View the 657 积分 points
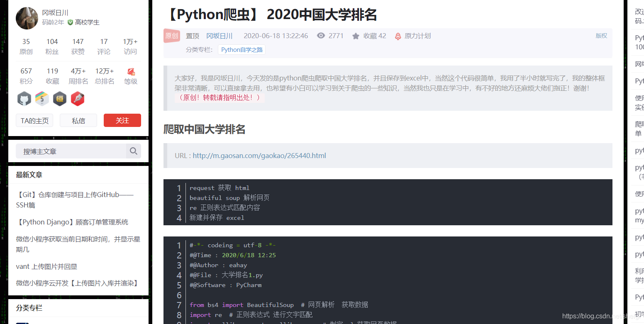 (26, 76)
